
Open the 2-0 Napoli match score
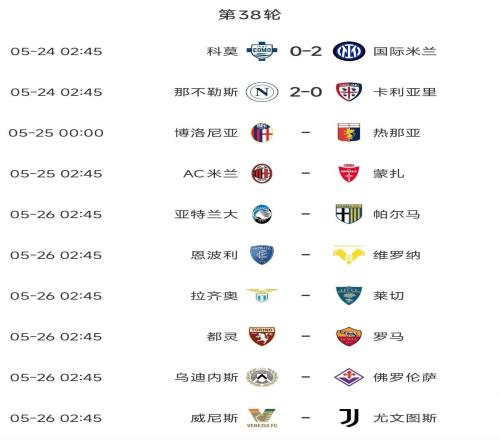click(306, 92)
